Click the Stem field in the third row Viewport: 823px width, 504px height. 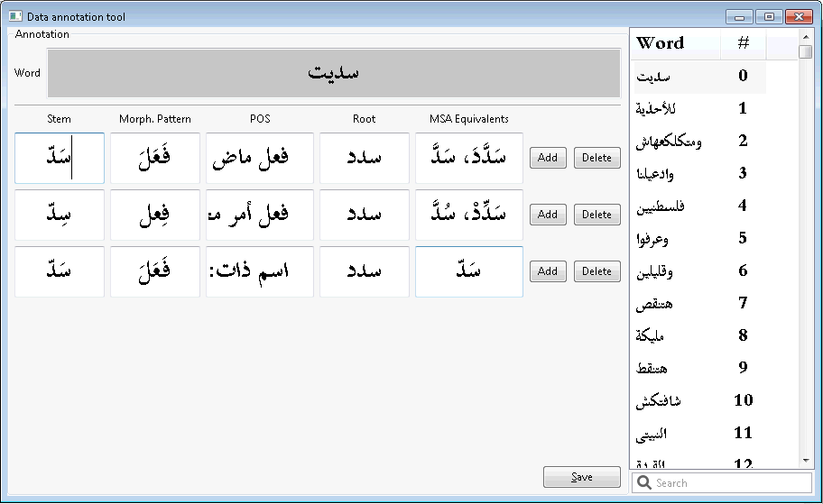click(x=60, y=271)
